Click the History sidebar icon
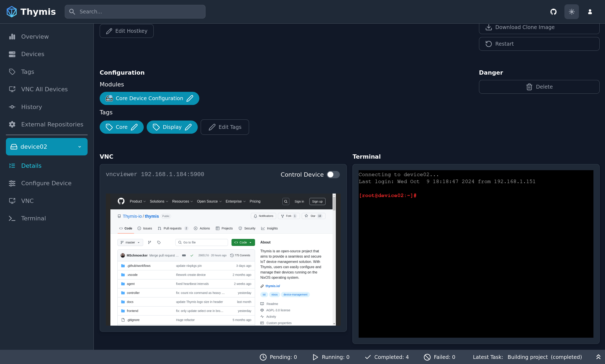 click(12, 107)
